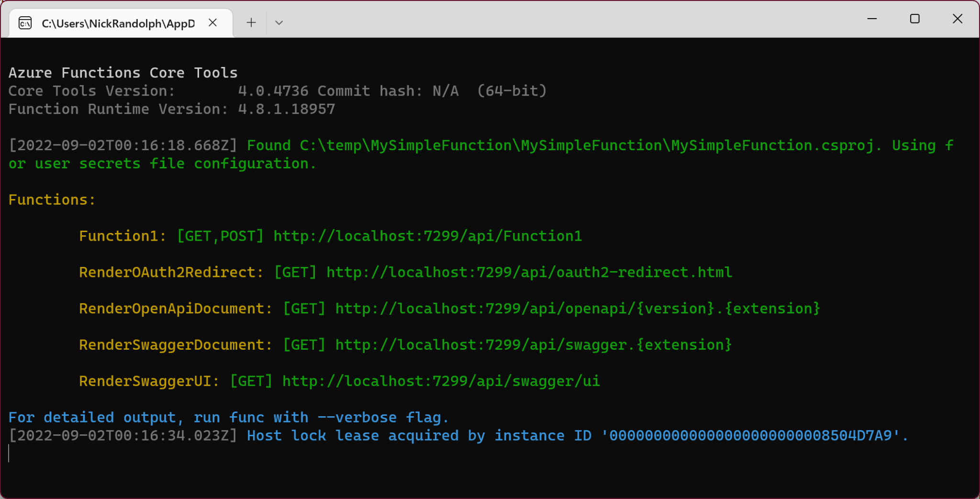This screenshot has width=980, height=499.
Task: Close the AppData terminal tab
Action: point(212,22)
